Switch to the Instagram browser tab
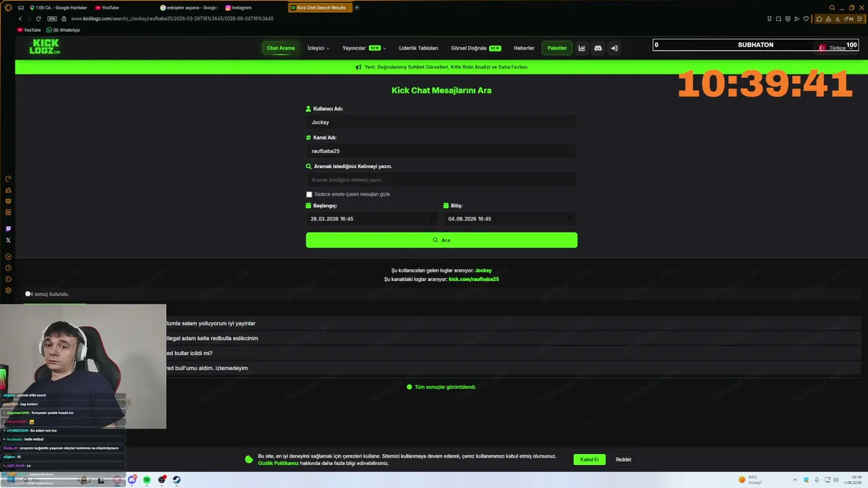Image resolution: width=868 pixels, height=488 pixels. pyautogui.click(x=254, y=7)
